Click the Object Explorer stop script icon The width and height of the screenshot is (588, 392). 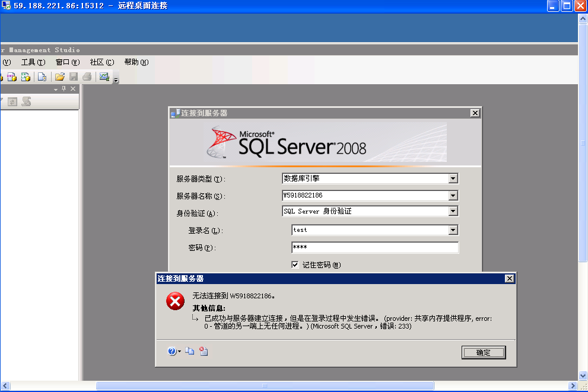pyautogui.click(x=26, y=101)
